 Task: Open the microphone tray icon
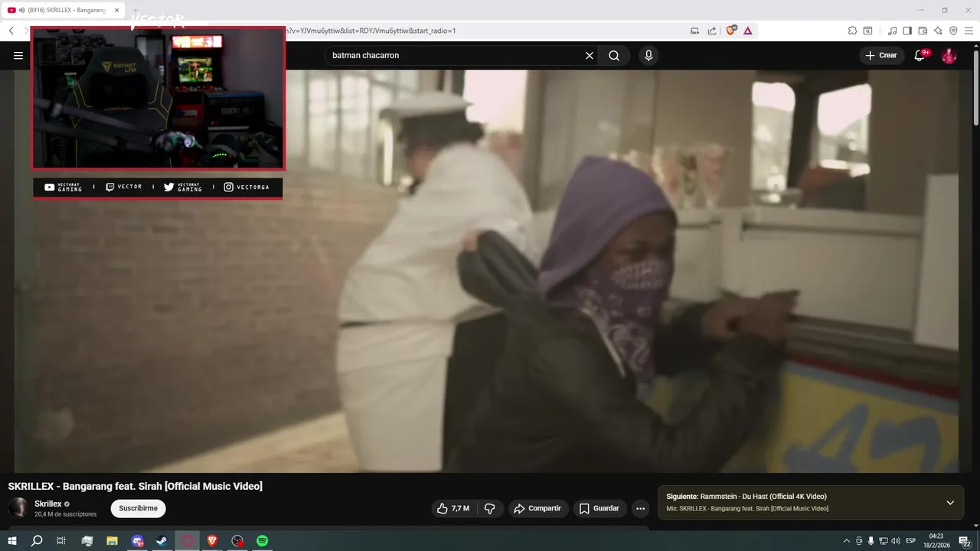(871, 541)
